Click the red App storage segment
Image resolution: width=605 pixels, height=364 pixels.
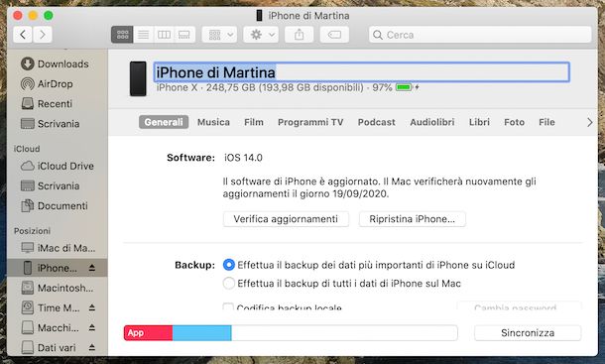[x=148, y=332]
